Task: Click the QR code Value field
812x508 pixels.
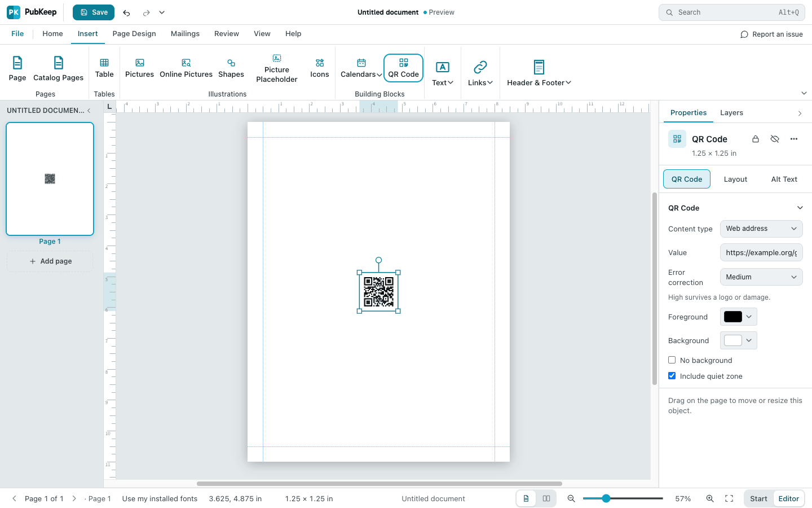Action: click(761, 252)
